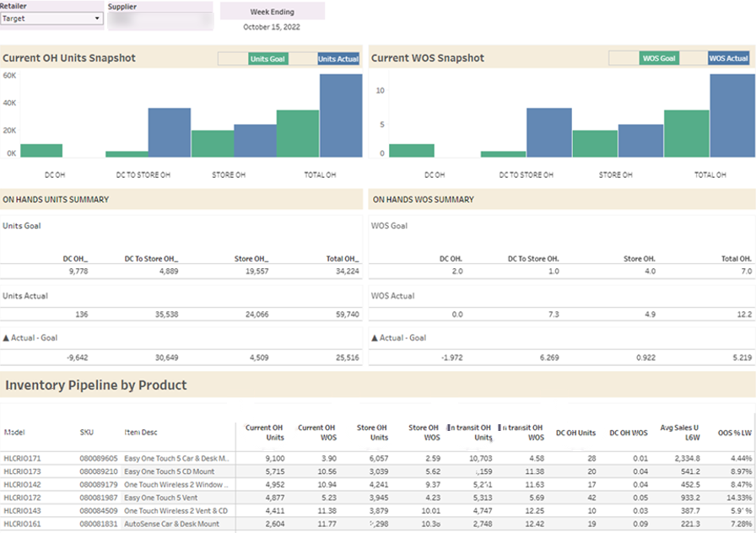Click the blurred Supplier filter field
The image size is (756, 533).
coord(160,21)
